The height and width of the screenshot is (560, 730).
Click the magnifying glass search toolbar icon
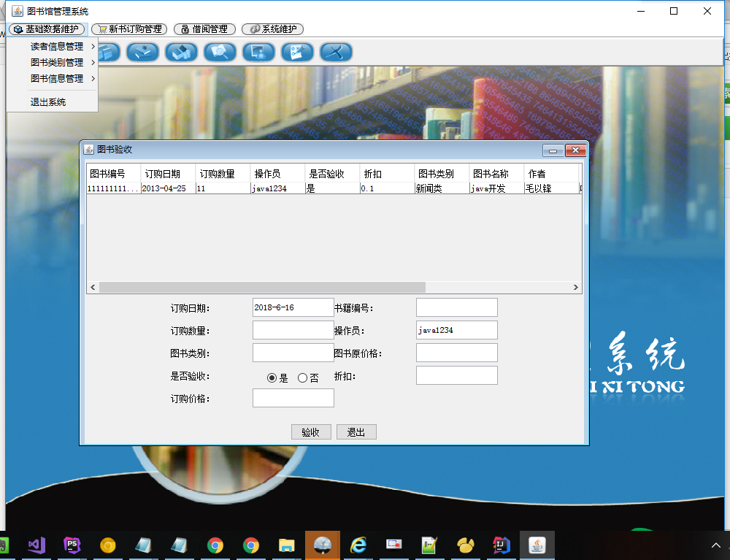pos(220,52)
